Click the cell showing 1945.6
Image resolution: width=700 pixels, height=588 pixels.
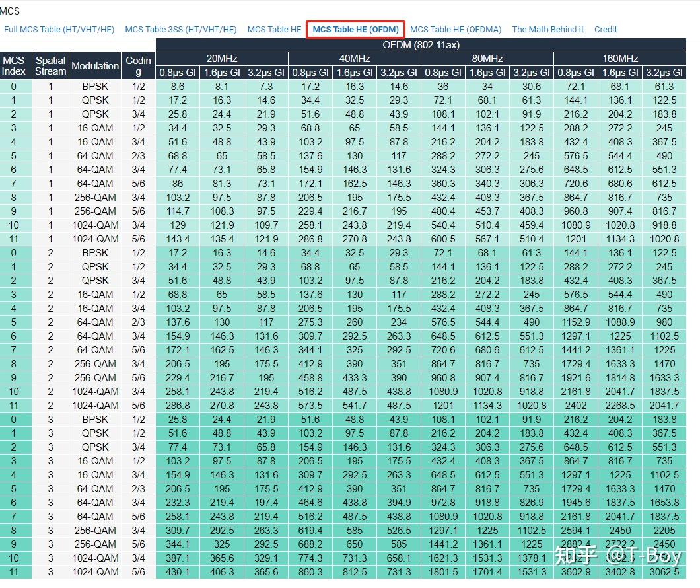coord(576,503)
